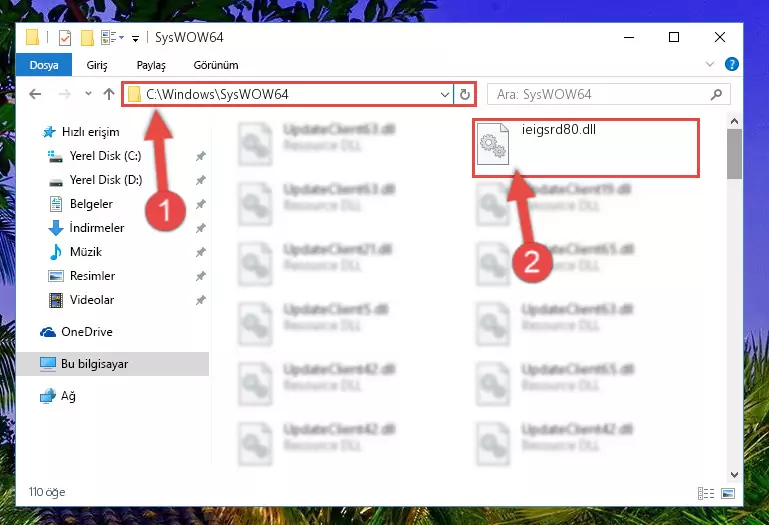Image resolution: width=769 pixels, height=525 pixels.
Task: Click the pin icon next to Resimler
Action: (x=201, y=276)
